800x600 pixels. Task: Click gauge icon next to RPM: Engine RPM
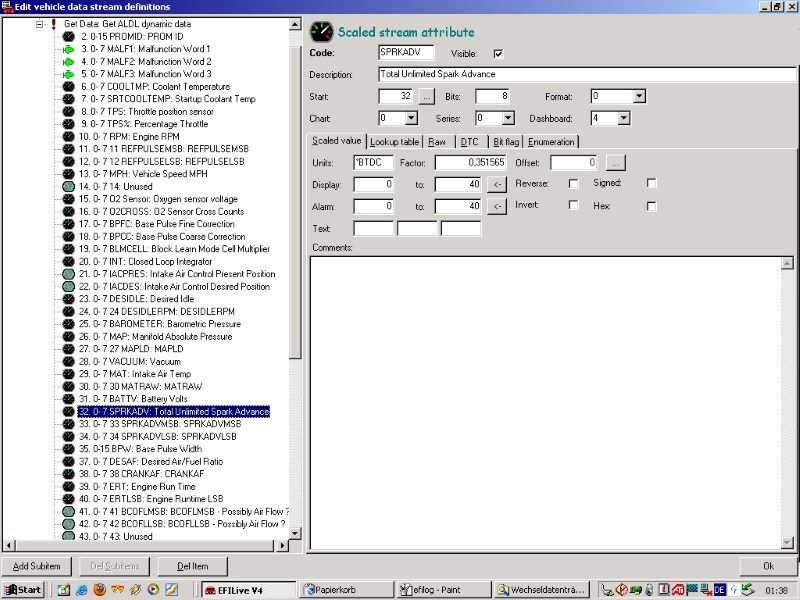[68, 137]
